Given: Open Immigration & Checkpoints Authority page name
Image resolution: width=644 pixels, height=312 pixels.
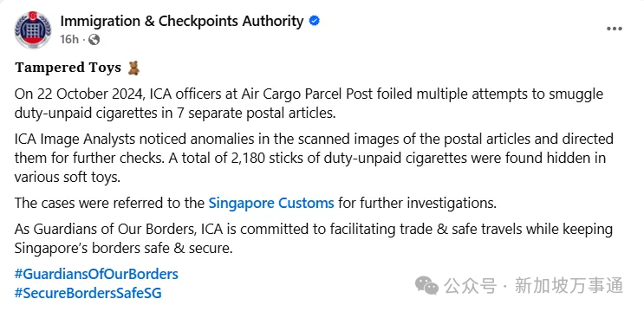Looking at the screenshot, I should pyautogui.click(x=182, y=21).
